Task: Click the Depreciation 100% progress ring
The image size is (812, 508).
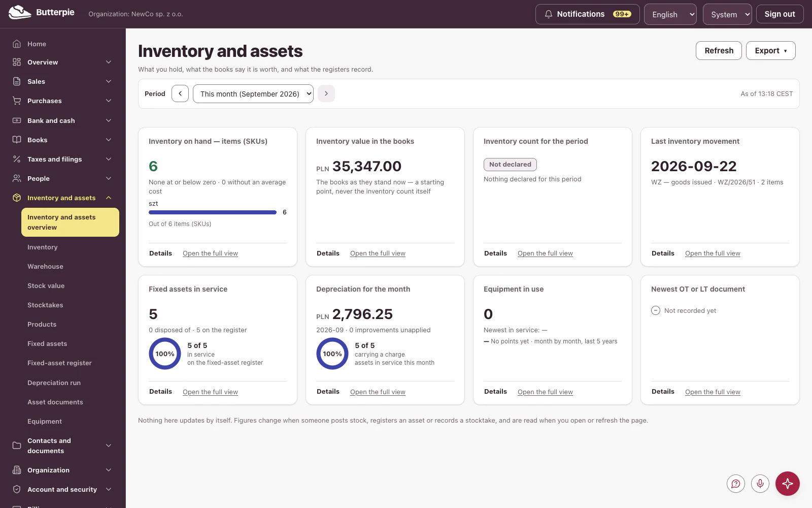Action: (332, 354)
